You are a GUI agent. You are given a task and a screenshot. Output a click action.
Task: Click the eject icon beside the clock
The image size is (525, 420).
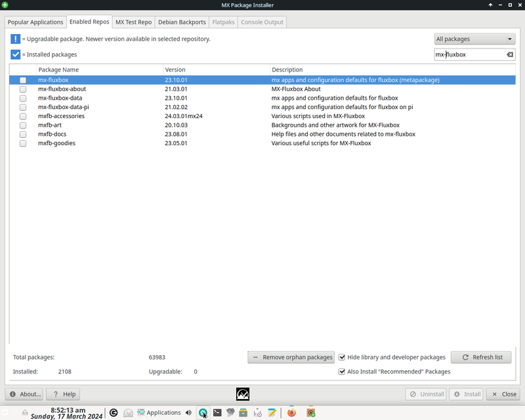point(25,412)
